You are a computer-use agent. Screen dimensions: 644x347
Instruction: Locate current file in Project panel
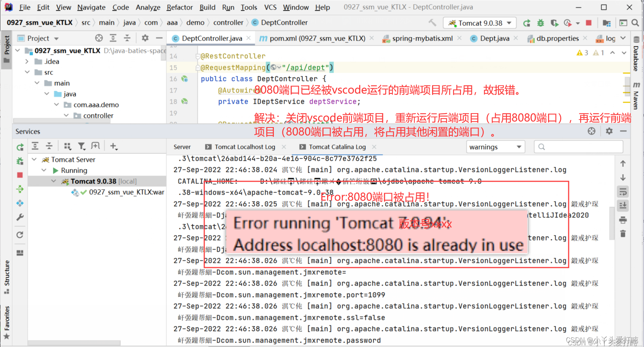[99, 38]
